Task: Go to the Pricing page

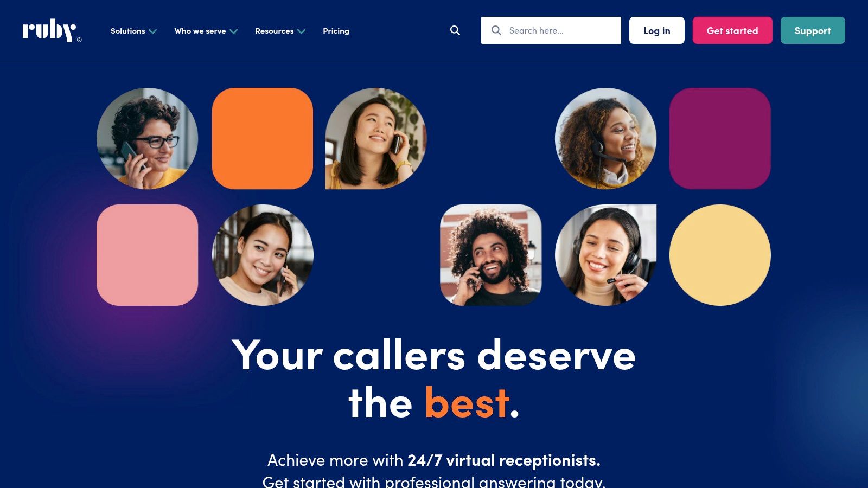Action: coord(336,31)
